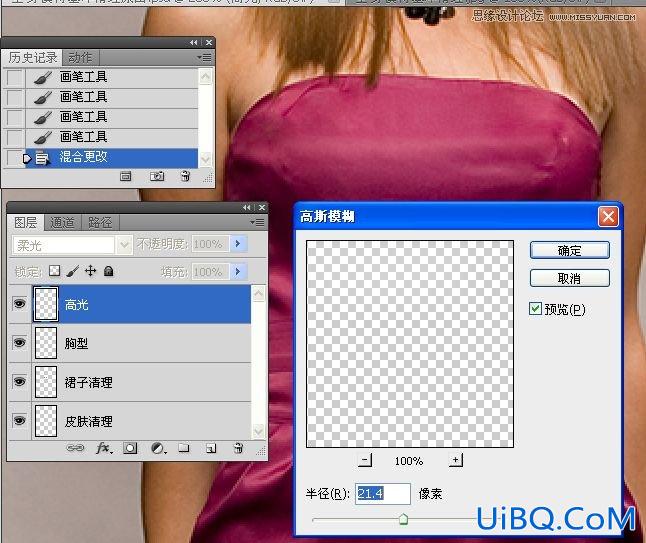
Task: Create new adjustment layer icon
Action: pyautogui.click(x=157, y=448)
